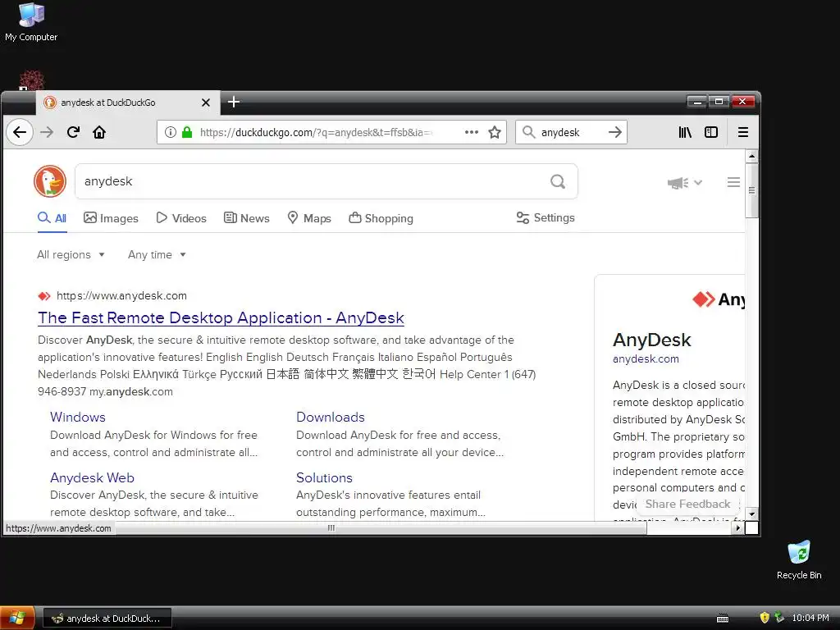Open the Recycle Bin desktop icon
840x630 pixels.
799,559
